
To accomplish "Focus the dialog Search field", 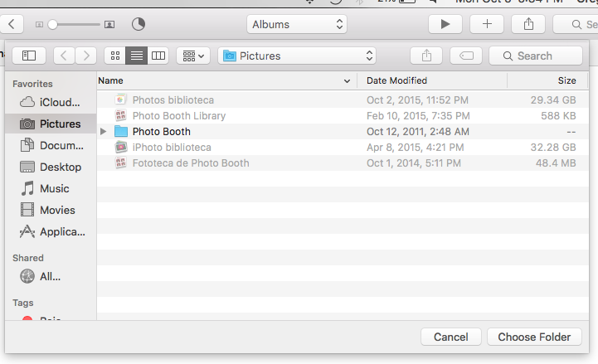I will tap(536, 56).
